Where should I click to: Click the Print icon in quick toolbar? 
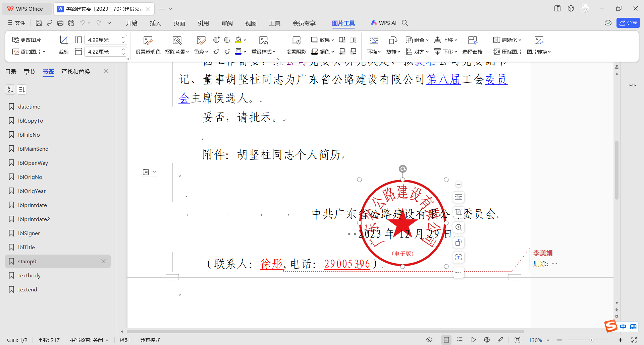[60, 23]
